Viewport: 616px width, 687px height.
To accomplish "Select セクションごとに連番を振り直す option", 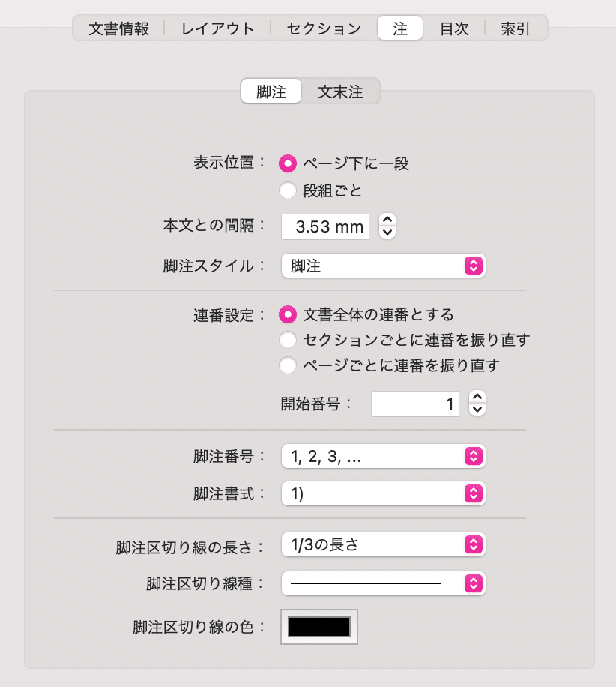I will click(x=288, y=340).
